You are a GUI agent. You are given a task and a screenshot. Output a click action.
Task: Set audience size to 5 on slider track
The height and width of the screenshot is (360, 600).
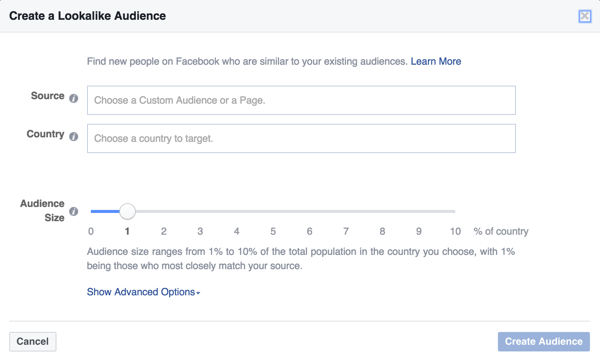273,211
